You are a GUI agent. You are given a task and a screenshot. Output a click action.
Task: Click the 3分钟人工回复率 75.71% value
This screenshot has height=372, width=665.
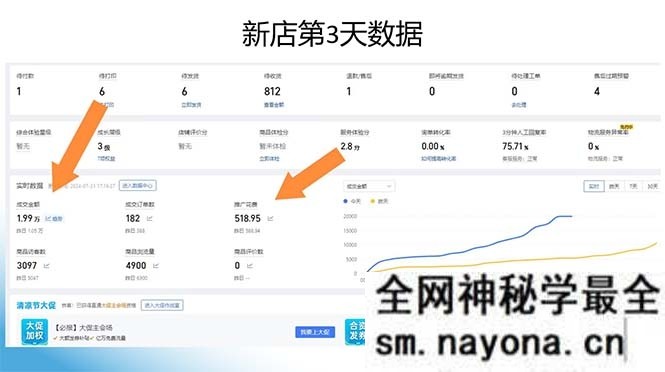tap(515, 146)
